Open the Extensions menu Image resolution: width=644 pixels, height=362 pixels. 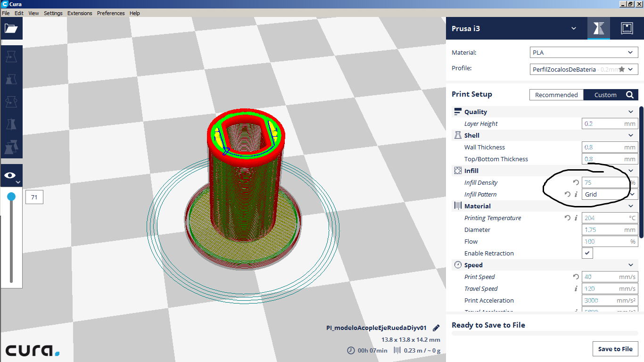click(x=80, y=13)
